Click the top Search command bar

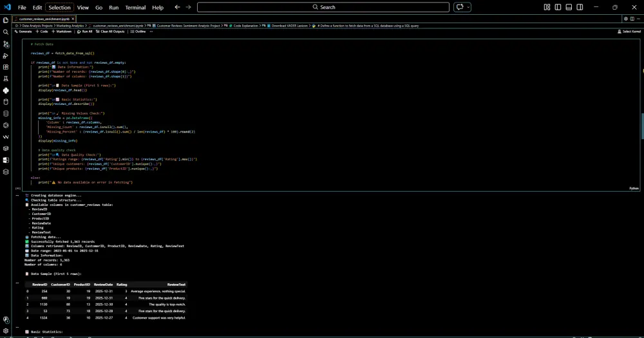[x=323, y=7]
